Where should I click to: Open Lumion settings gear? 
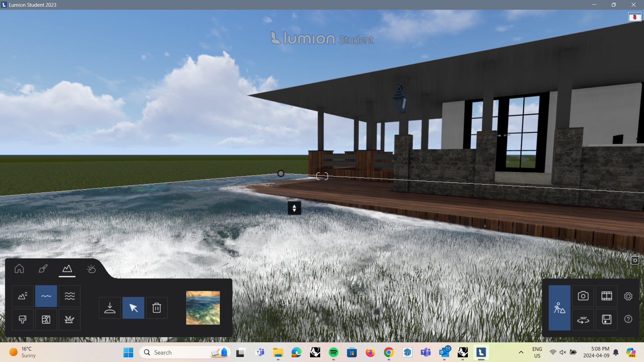[628, 296]
